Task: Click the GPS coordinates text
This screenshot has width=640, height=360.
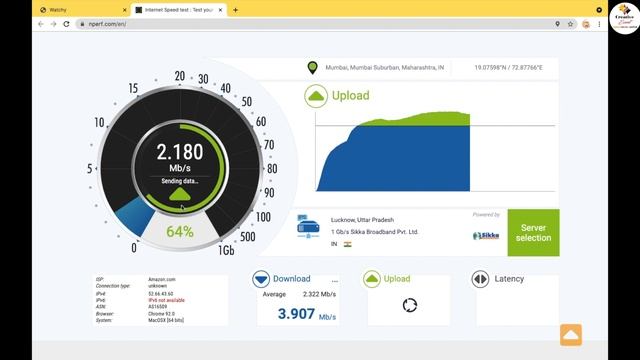Action: (x=509, y=68)
